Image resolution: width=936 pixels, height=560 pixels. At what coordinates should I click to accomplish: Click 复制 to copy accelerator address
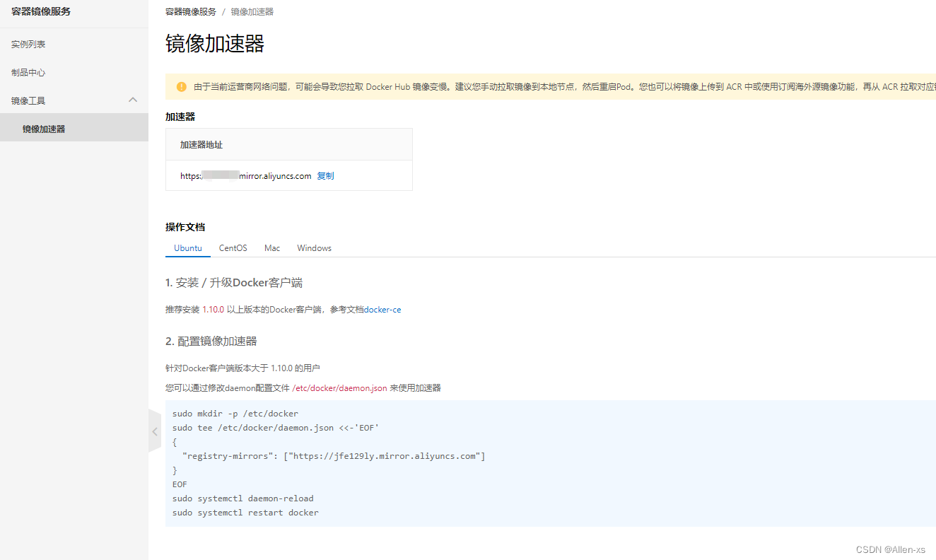click(325, 176)
